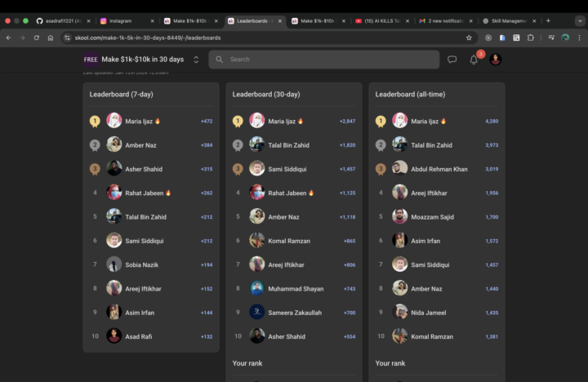Click Asher Shahid name in 30-day leaderboard
Image resolution: width=588 pixels, height=382 pixels.
tap(287, 336)
